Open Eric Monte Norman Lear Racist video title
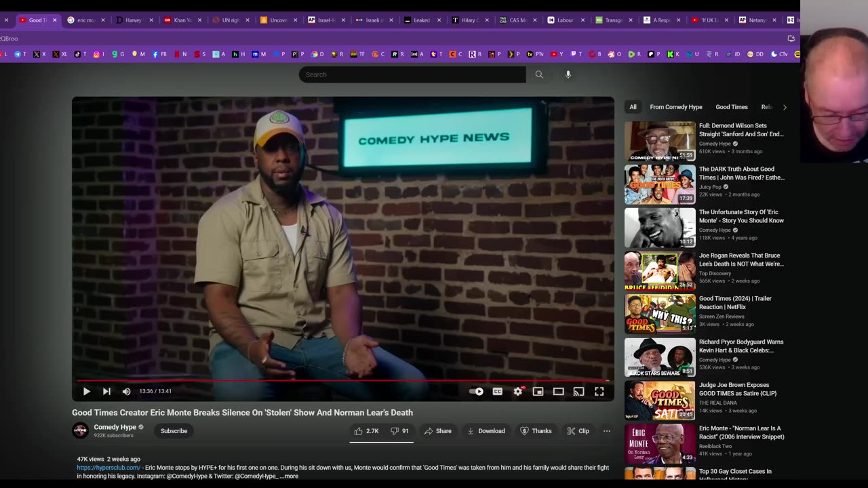Viewport: 868px width, 488px height. [742, 432]
